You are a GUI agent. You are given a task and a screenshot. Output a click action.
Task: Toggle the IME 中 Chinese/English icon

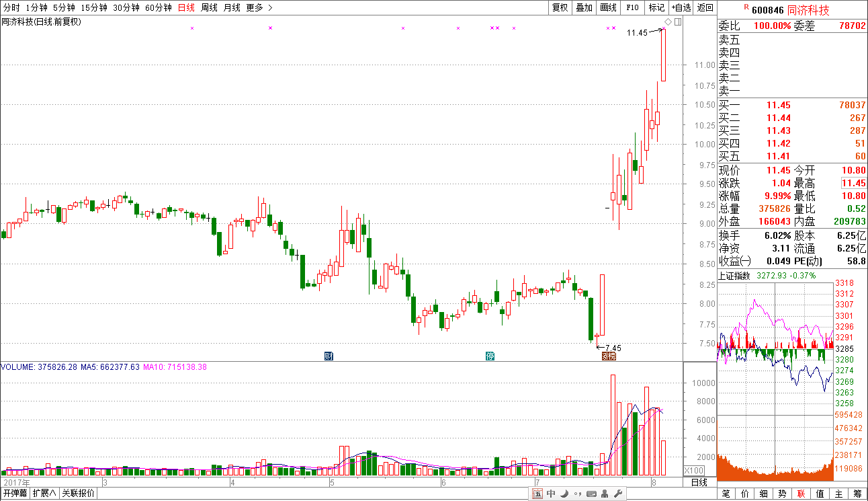552,494
